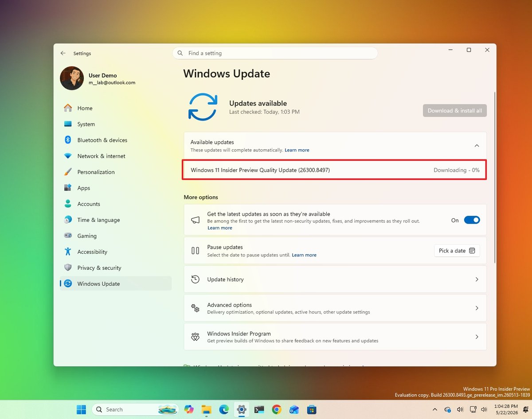Viewport: 532px width, 419px height.
Task: Turn off get latest updates toggle
Action: (472, 220)
